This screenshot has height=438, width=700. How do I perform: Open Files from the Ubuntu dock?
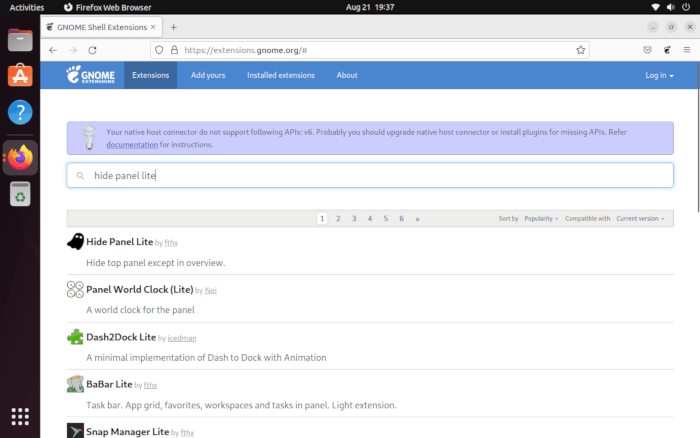tap(20, 40)
